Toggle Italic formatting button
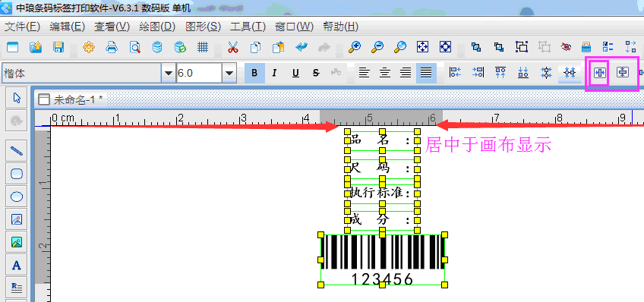This screenshot has height=302, width=644. coord(274,74)
